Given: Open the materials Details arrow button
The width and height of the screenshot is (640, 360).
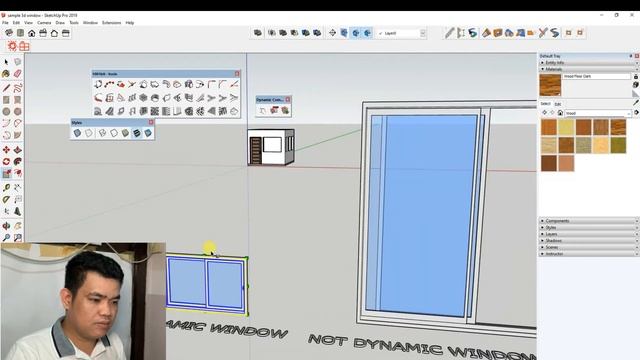Looking at the screenshot, I should tap(636, 113).
